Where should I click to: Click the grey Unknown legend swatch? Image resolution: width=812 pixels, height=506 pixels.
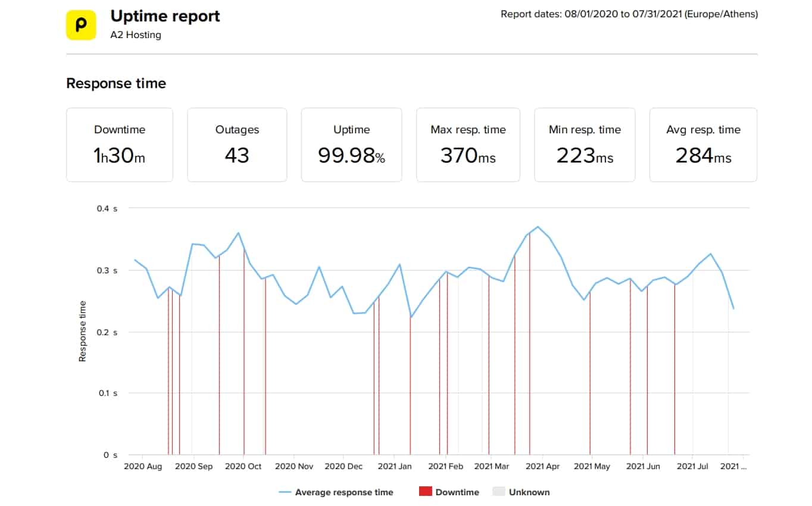(x=498, y=492)
